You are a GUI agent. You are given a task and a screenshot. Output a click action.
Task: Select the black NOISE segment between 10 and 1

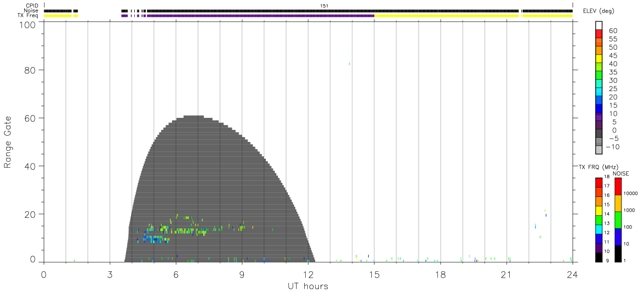click(x=618, y=254)
